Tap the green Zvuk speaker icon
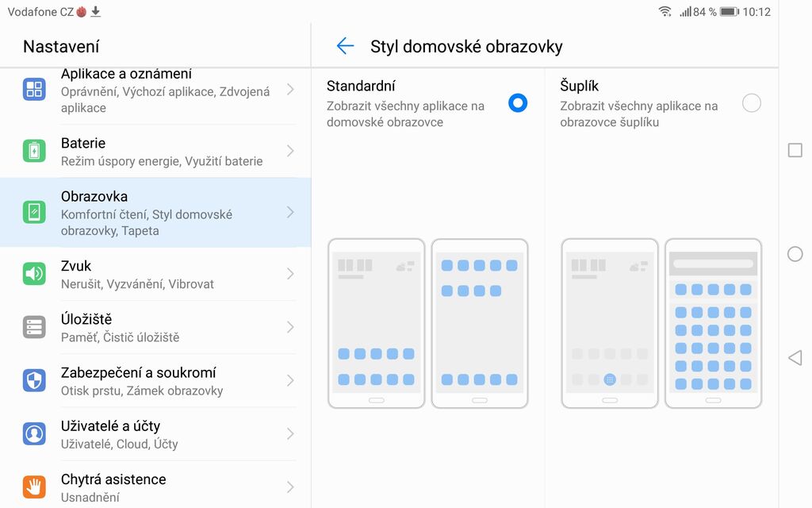 pyautogui.click(x=34, y=274)
